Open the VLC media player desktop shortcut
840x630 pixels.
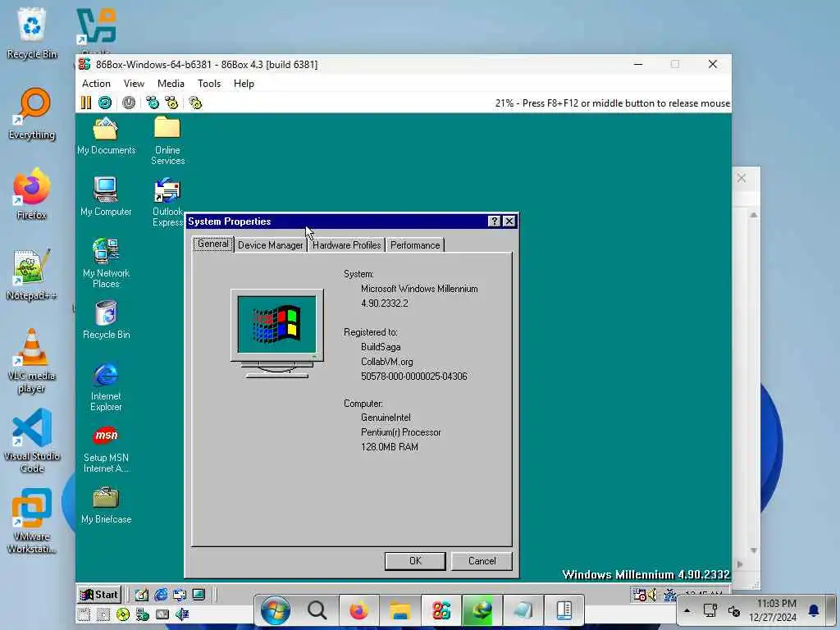32,362
